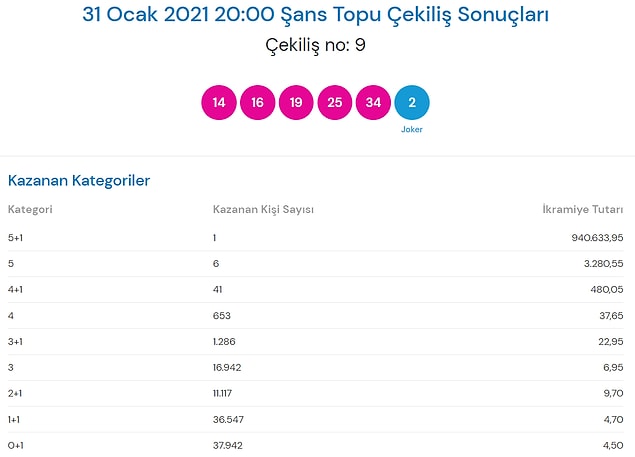Click the 940.633,95 prize amount
This screenshot has width=635, height=457.
point(597,238)
